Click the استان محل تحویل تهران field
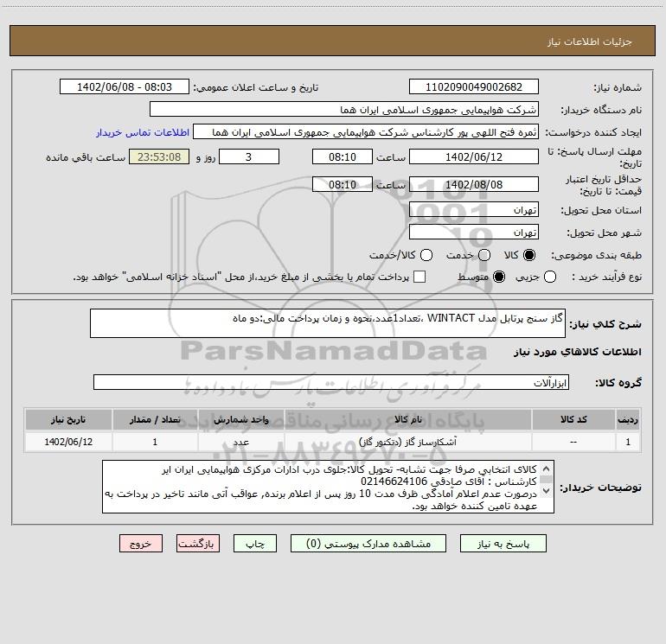Image resolution: width=666 pixels, height=644 pixels. click(x=474, y=210)
